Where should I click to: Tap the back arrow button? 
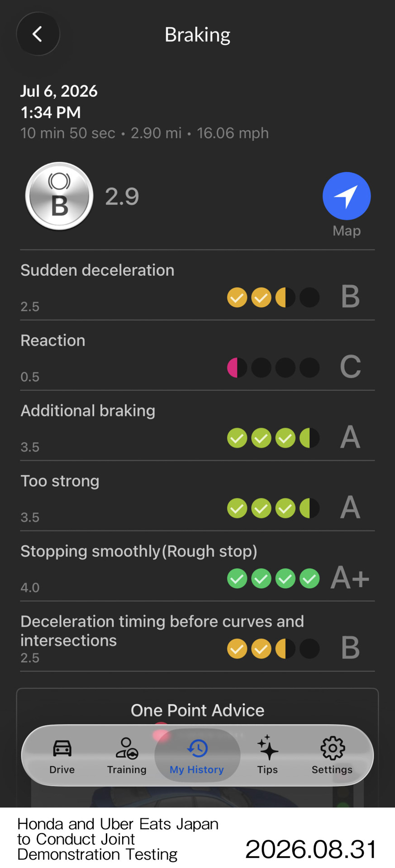[x=38, y=34]
